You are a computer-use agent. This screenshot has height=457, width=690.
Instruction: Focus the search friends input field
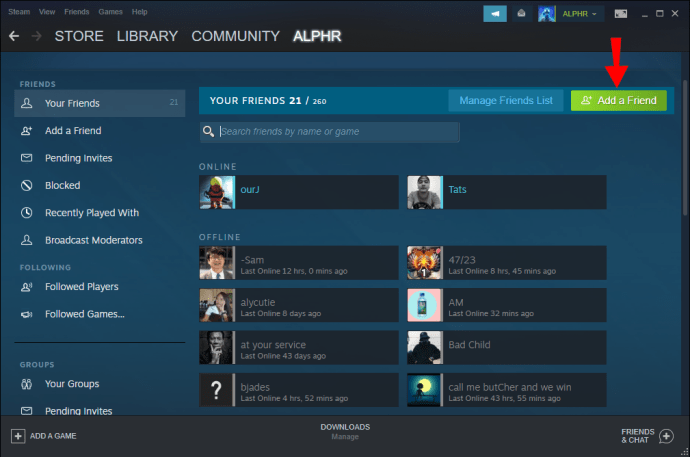(330, 132)
